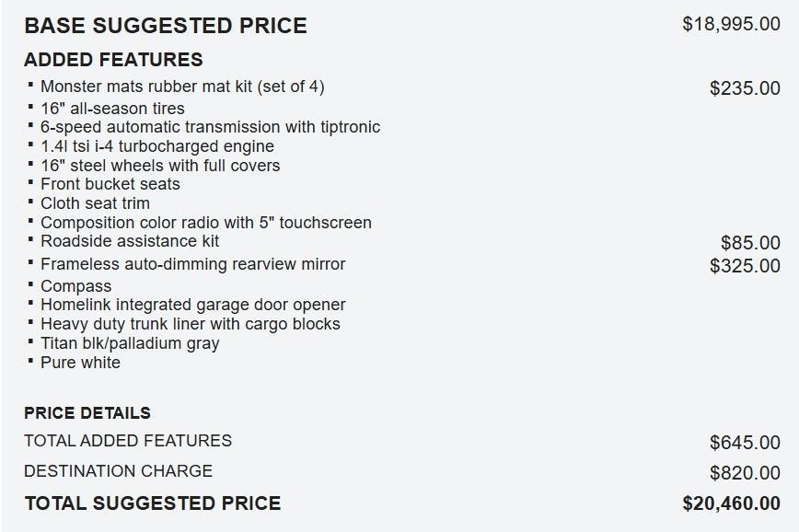Select the 1.4l tsi turbocharged engine line

click(157, 146)
